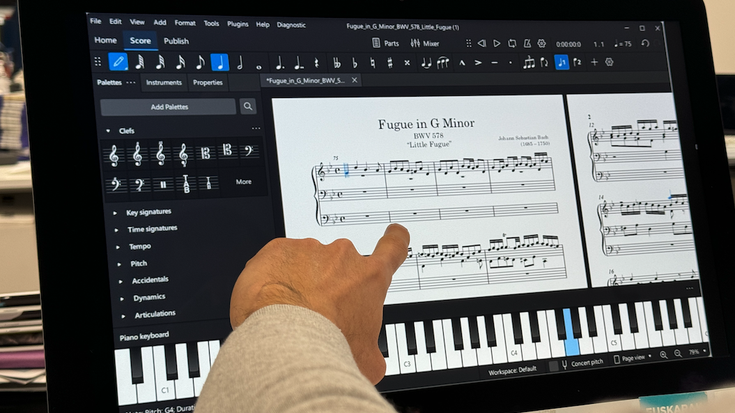This screenshot has height=413, width=735.
Task: Toggle the metronome
Action: click(527, 44)
